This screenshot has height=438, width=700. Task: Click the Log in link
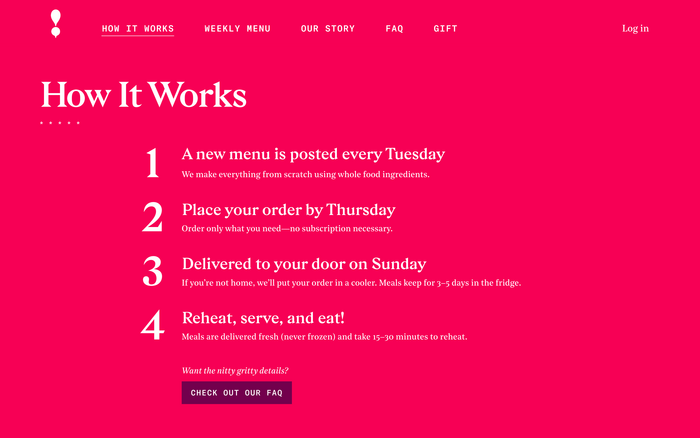point(635,29)
